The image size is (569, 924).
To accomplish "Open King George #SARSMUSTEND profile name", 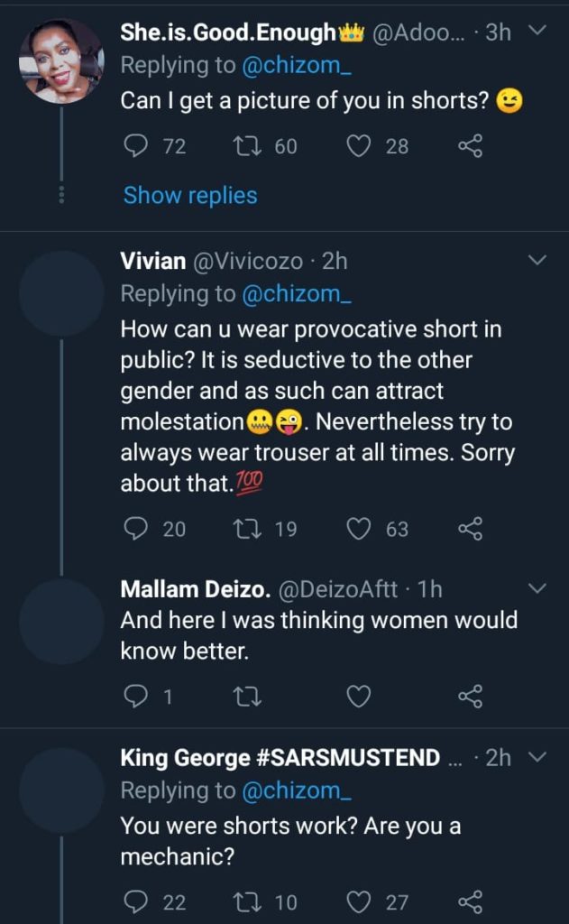I will tap(280, 757).
